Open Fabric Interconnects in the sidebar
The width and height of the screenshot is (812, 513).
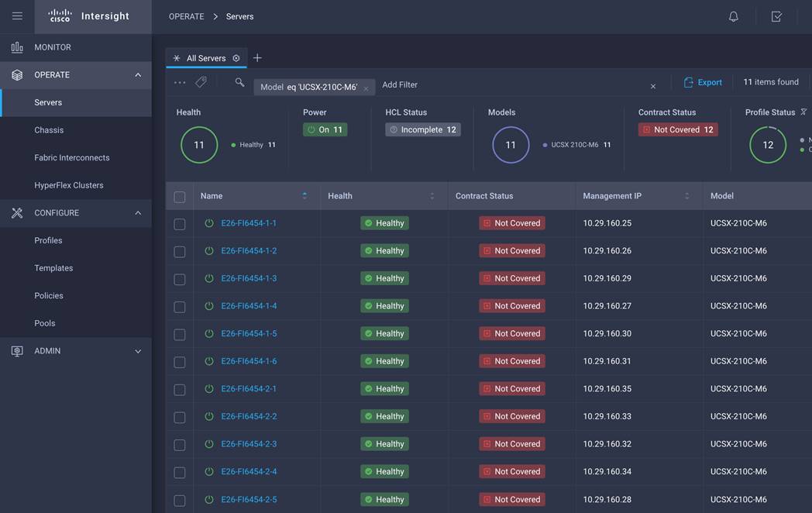coord(76,157)
